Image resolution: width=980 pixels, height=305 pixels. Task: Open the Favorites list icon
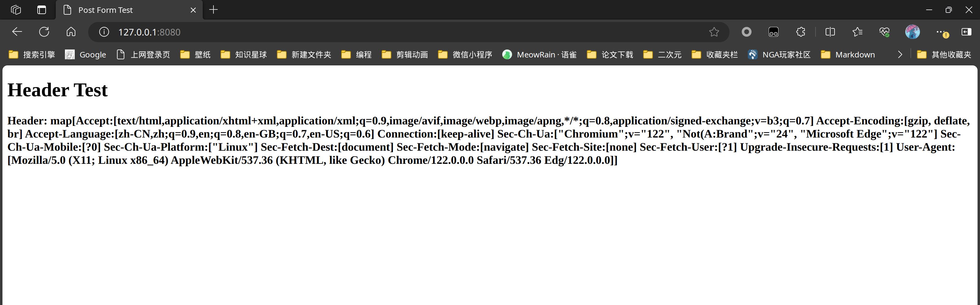point(857,32)
